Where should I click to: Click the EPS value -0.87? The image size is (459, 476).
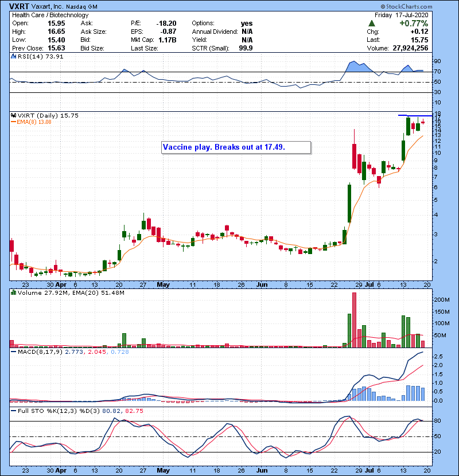168,32
